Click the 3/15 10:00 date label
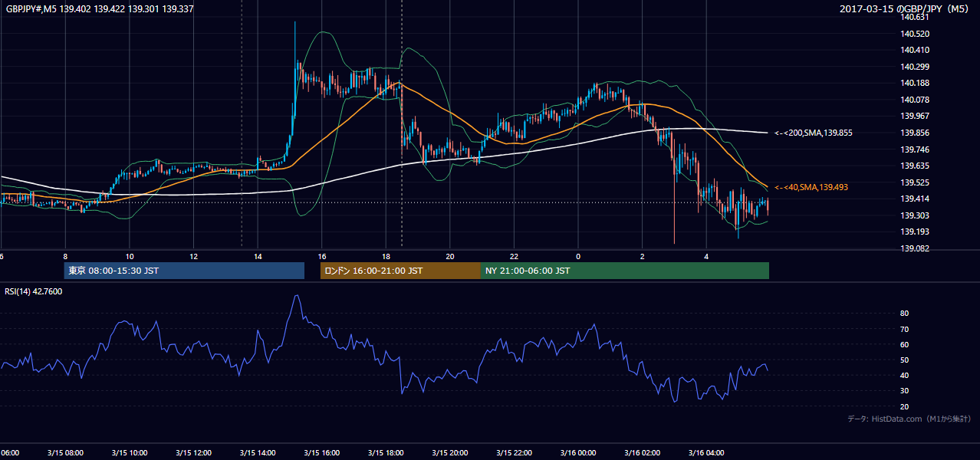 pos(130,453)
